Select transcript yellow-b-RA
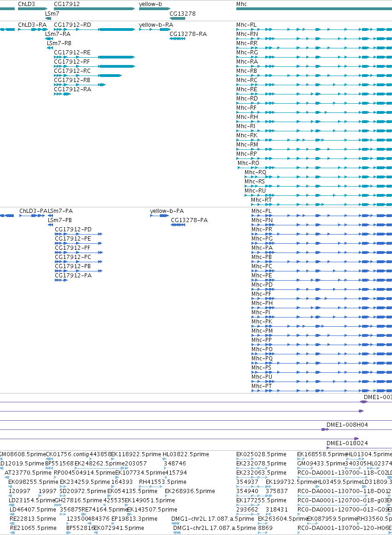The width and height of the screenshot is (392, 535). [156, 25]
